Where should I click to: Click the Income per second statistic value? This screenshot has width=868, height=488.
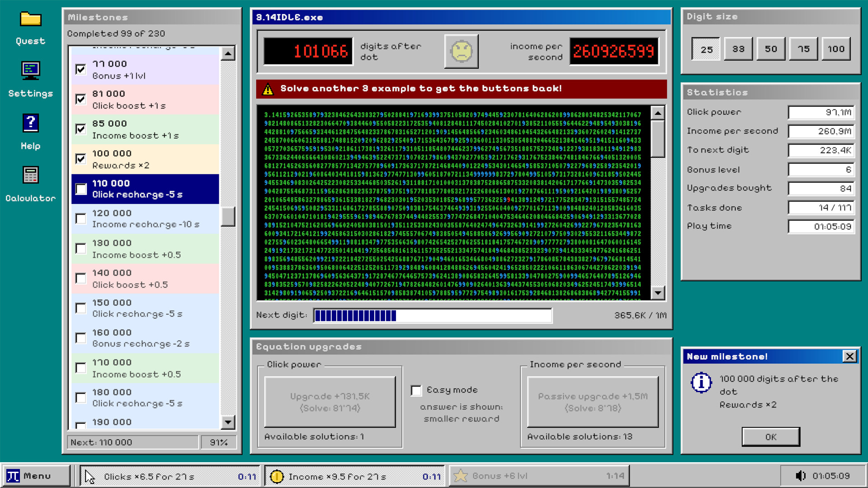(821, 131)
